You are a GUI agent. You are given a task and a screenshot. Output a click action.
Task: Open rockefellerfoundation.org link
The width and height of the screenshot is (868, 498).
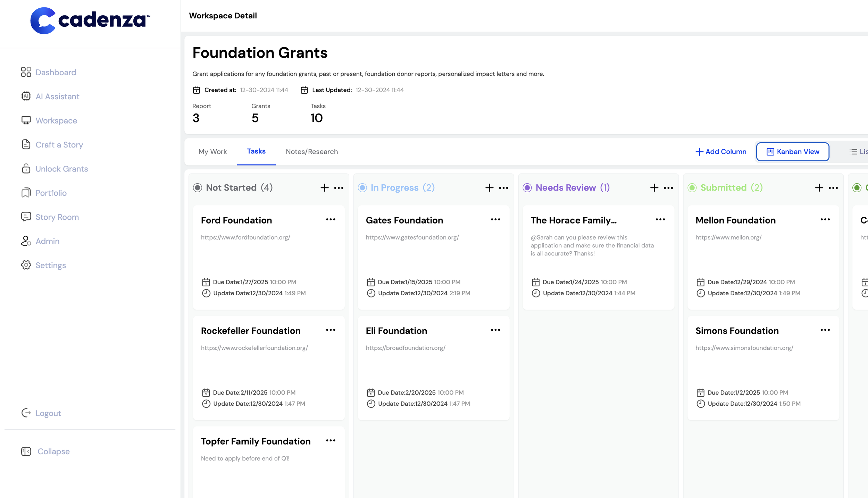coord(254,348)
